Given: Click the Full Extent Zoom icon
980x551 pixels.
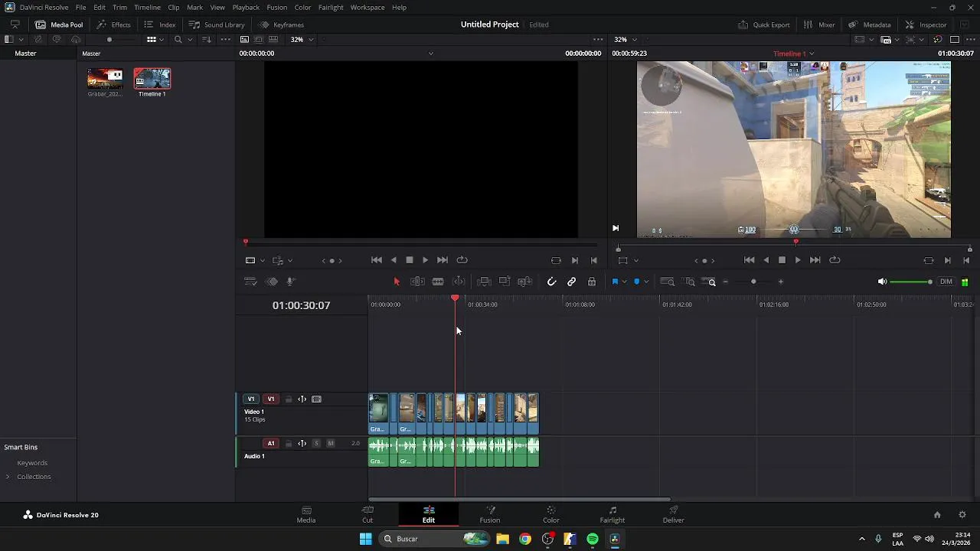Looking at the screenshot, I should (668, 282).
